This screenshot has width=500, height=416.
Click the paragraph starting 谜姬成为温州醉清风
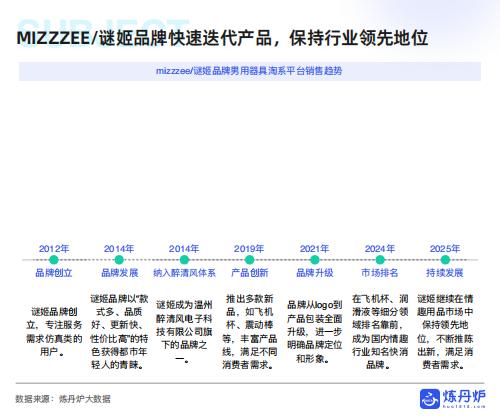(x=184, y=332)
